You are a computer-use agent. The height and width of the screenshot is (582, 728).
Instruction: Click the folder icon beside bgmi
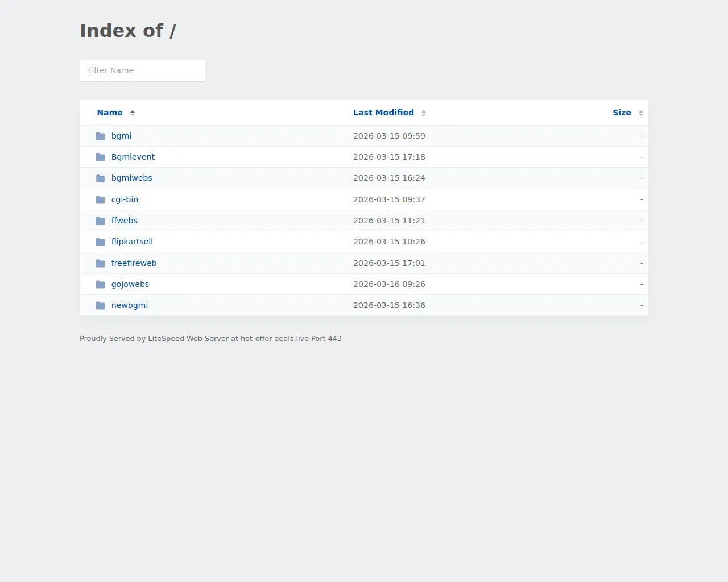coord(100,136)
